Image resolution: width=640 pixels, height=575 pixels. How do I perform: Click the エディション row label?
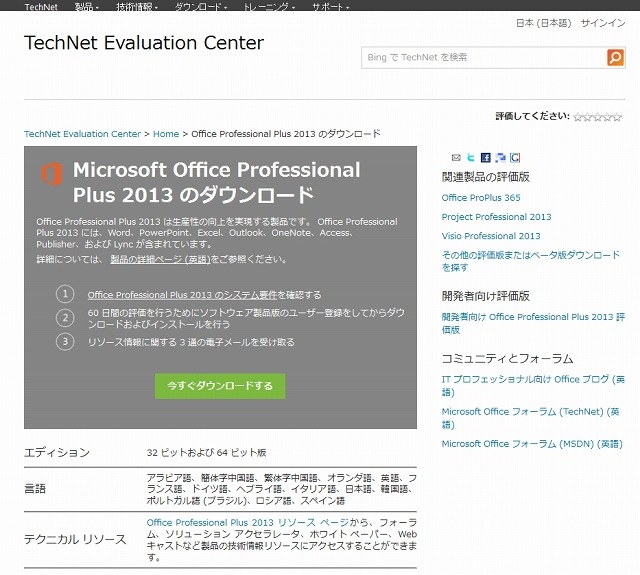click(57, 452)
